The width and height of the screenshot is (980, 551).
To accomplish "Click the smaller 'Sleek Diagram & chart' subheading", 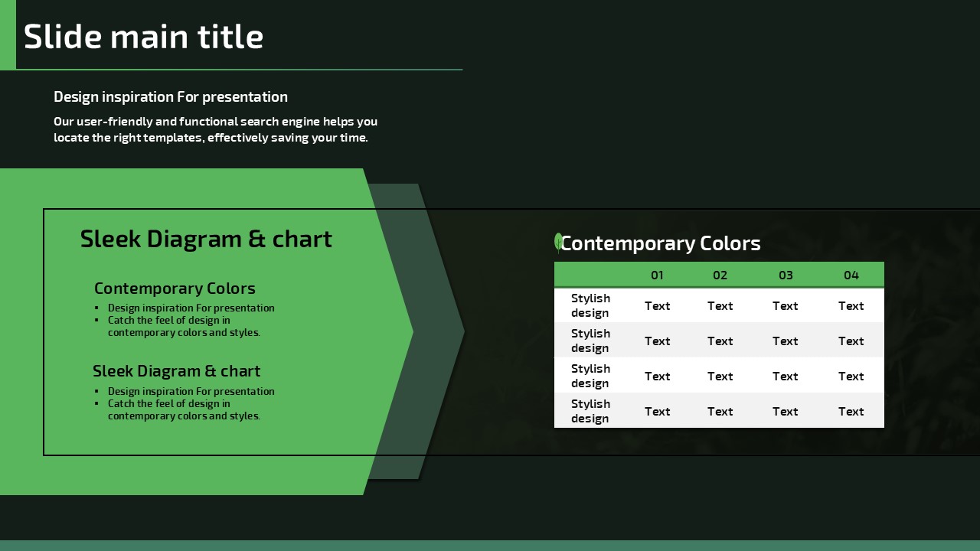I will pyautogui.click(x=176, y=371).
